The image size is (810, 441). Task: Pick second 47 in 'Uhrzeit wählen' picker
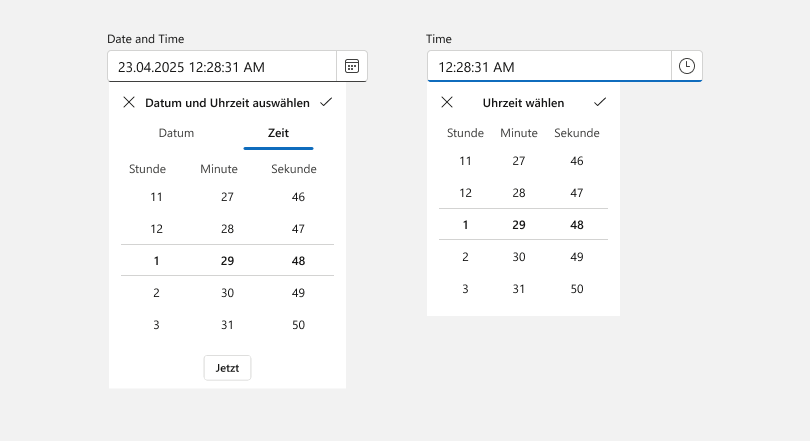pos(577,193)
